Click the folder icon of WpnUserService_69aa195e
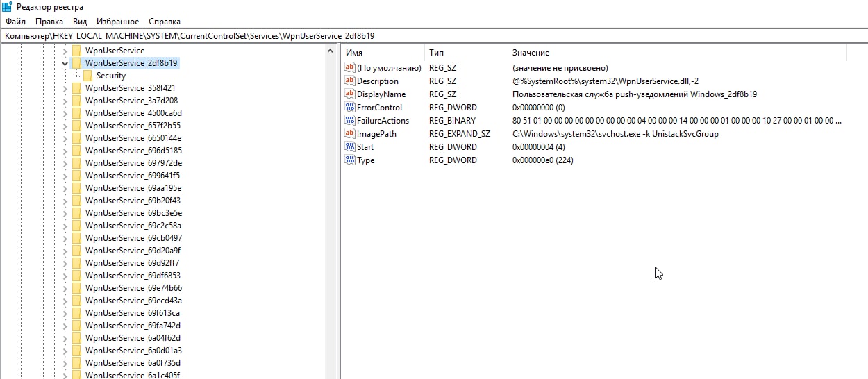The image size is (868, 379). [x=76, y=188]
